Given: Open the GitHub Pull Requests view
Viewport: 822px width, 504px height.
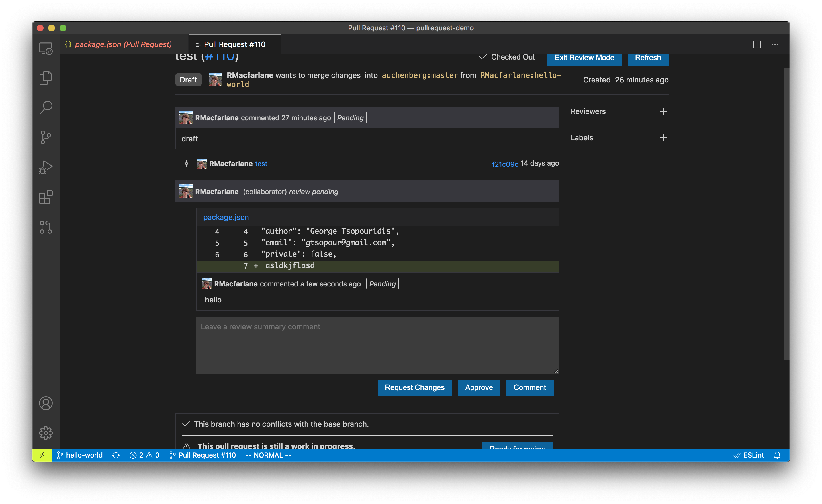Looking at the screenshot, I should point(46,227).
